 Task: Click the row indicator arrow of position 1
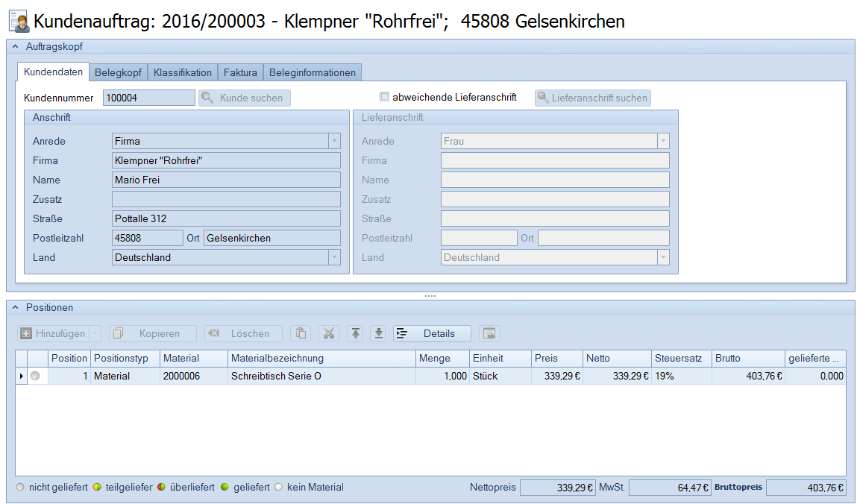[21, 377]
